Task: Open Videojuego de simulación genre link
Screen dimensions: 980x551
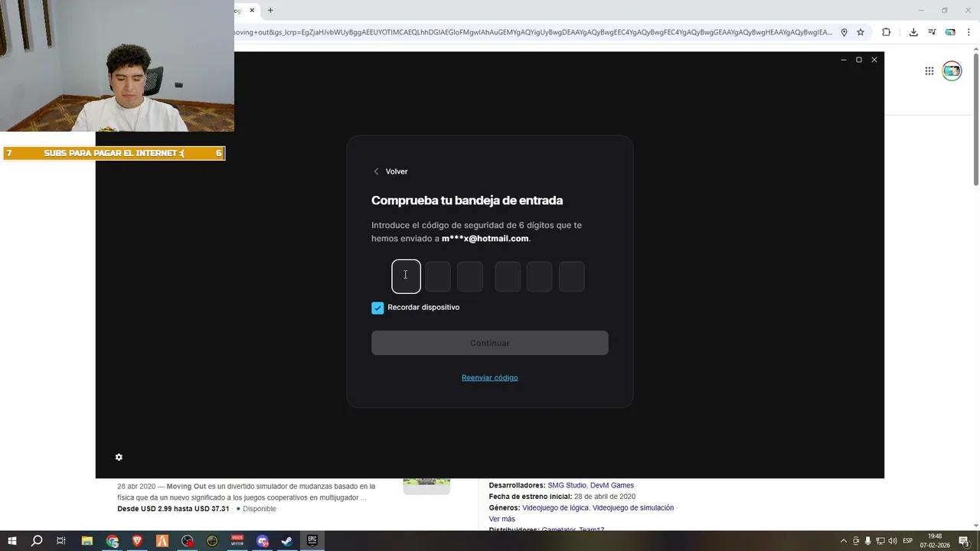Action: (x=633, y=507)
